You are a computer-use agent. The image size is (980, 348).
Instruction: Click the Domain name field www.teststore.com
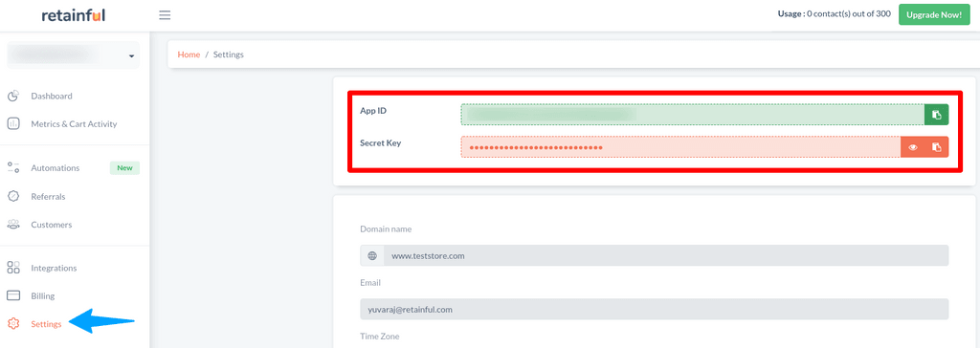[x=666, y=255]
